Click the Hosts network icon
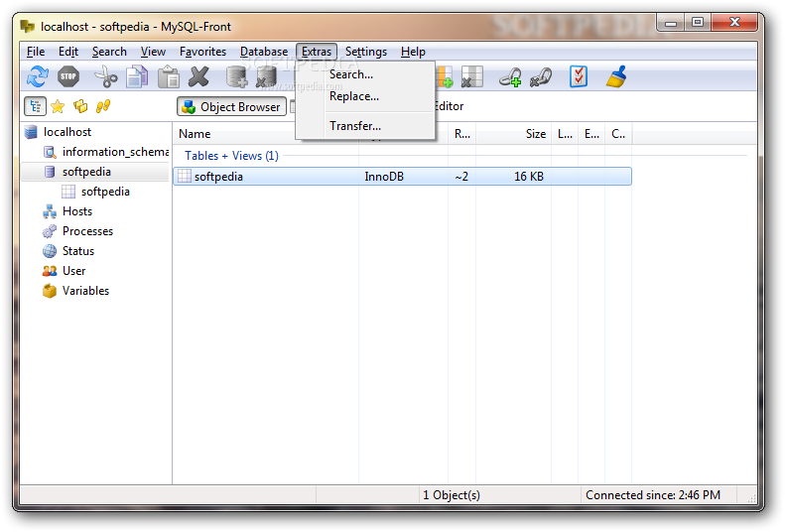785x532 pixels. click(x=50, y=211)
